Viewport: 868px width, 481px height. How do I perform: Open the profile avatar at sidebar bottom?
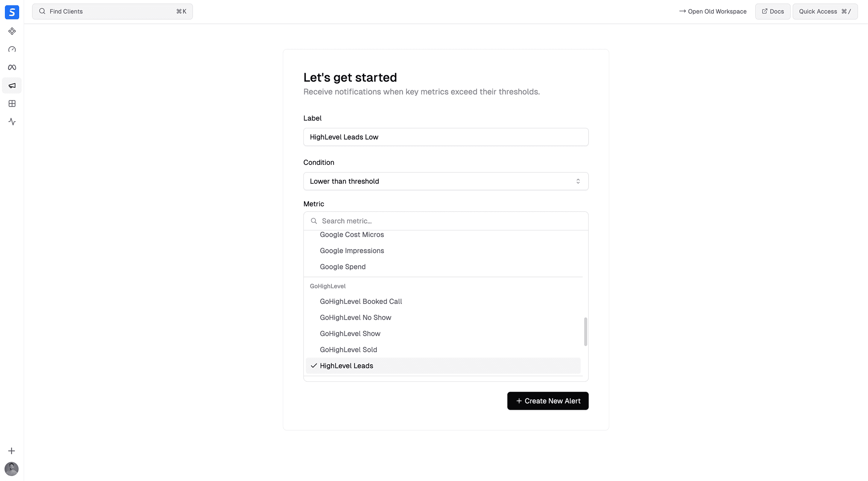click(11, 469)
